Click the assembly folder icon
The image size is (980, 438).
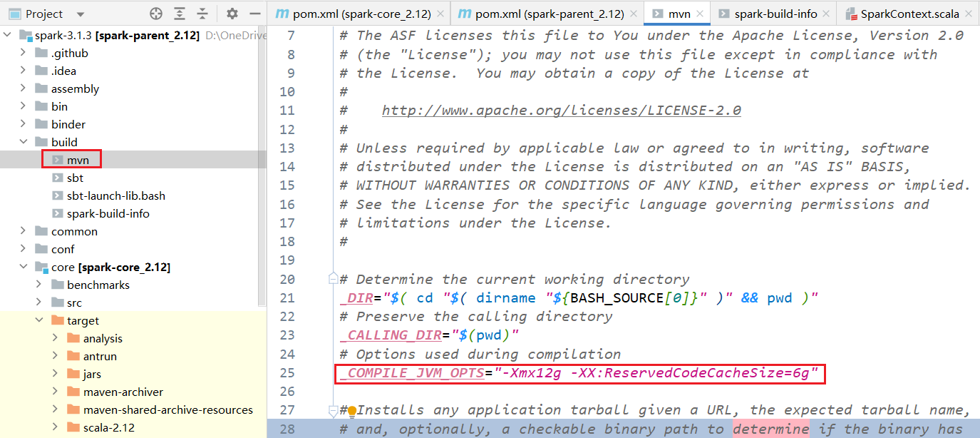[x=40, y=88]
